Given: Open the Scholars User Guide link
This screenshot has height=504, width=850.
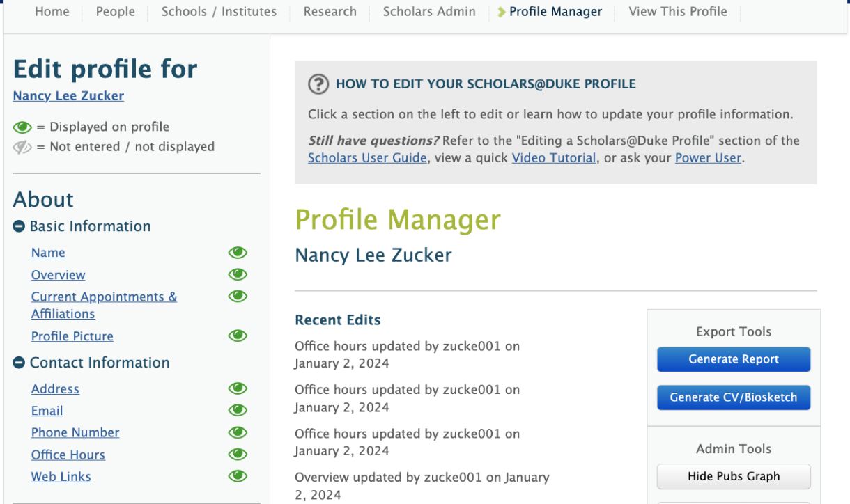Looking at the screenshot, I should coord(367,158).
